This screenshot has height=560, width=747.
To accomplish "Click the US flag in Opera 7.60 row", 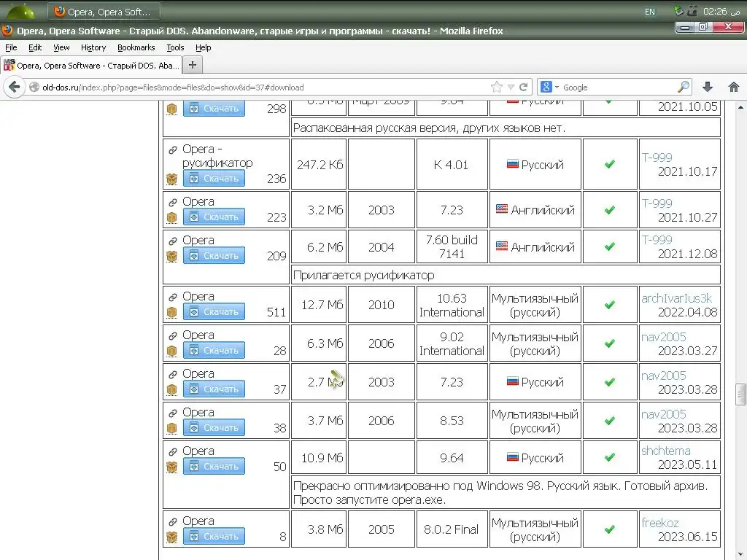I will 502,246.
